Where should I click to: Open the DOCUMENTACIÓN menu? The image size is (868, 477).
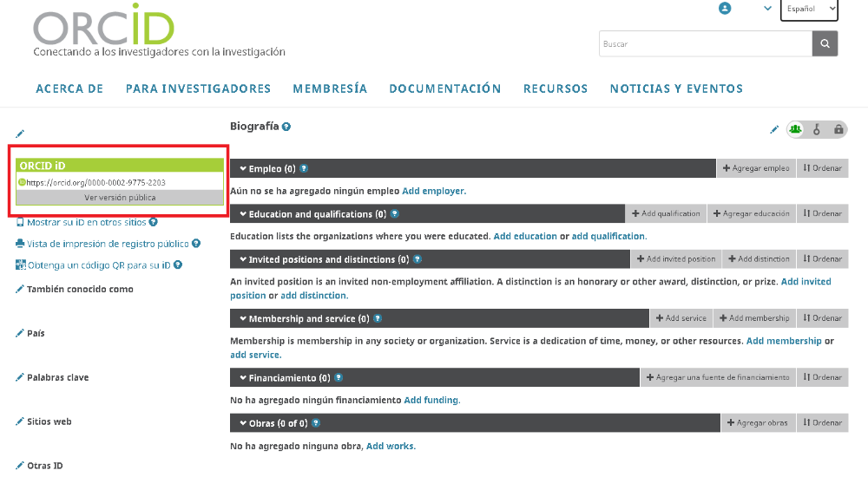444,88
